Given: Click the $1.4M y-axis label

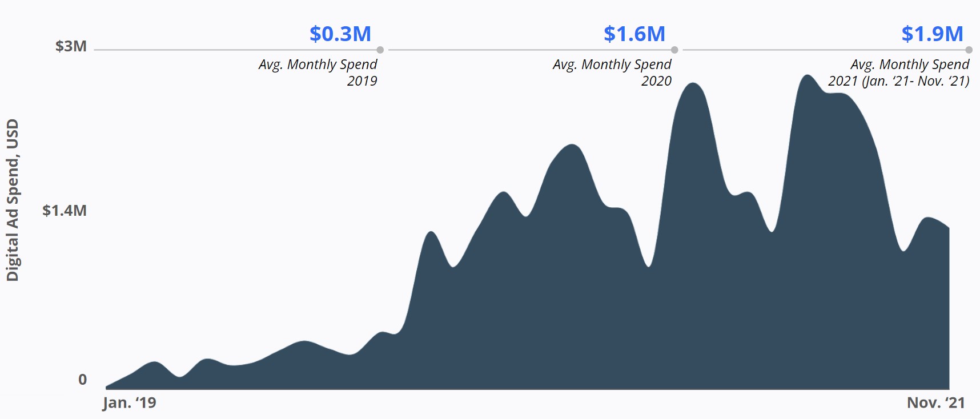Looking at the screenshot, I should [x=65, y=211].
